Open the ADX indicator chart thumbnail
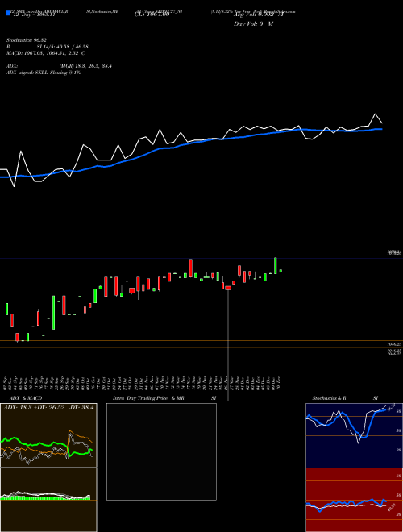 point(48,435)
